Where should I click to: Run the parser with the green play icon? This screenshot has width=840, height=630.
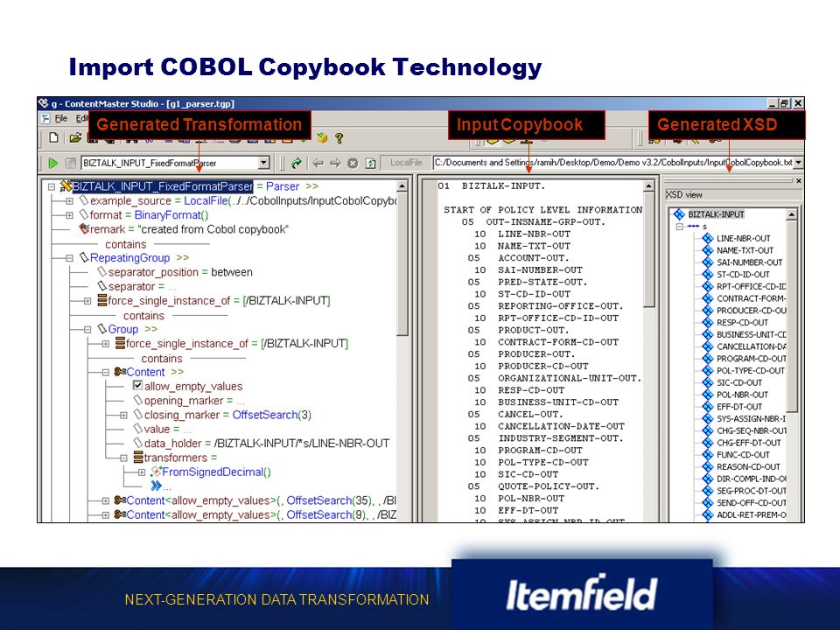pyautogui.click(x=53, y=163)
